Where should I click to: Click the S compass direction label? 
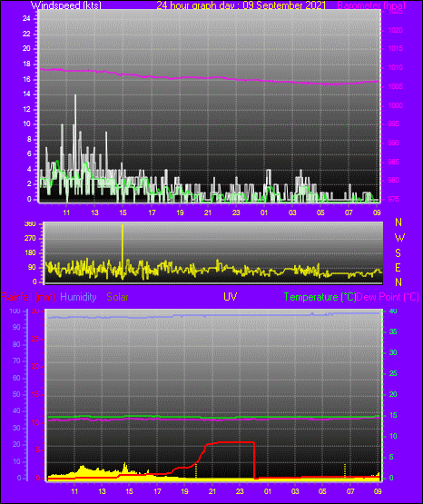pyautogui.click(x=398, y=253)
